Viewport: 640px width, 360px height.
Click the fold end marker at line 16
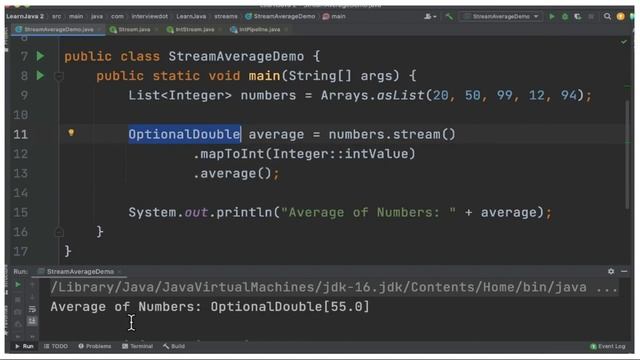59,232
